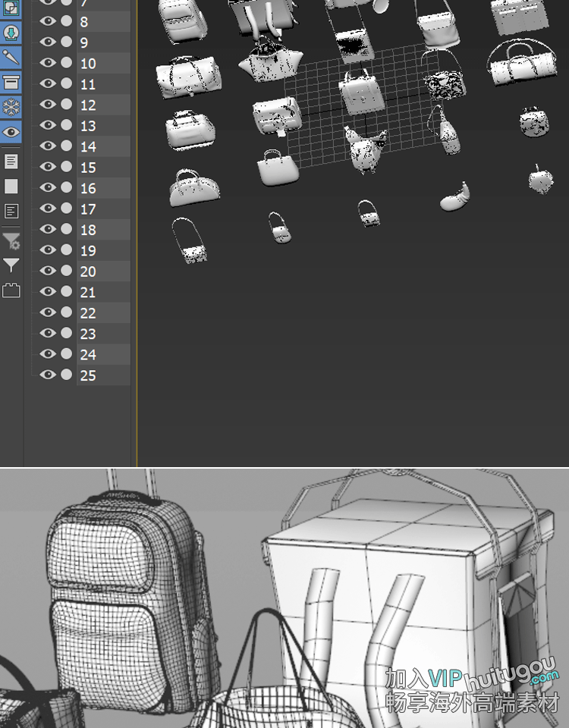This screenshot has height=728, width=569.
Task: Select the row named 8
Action: (x=103, y=21)
